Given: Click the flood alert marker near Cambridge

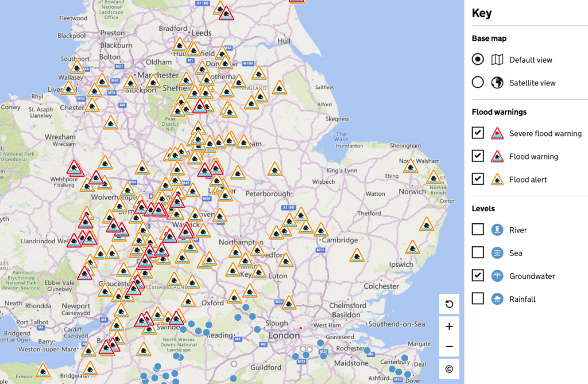Looking at the screenshot, I should (321, 230).
